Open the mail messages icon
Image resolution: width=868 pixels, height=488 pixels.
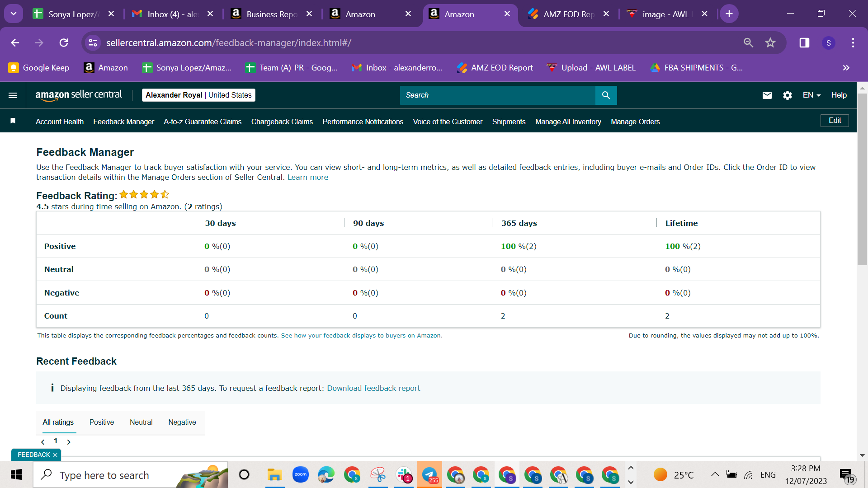[767, 95]
